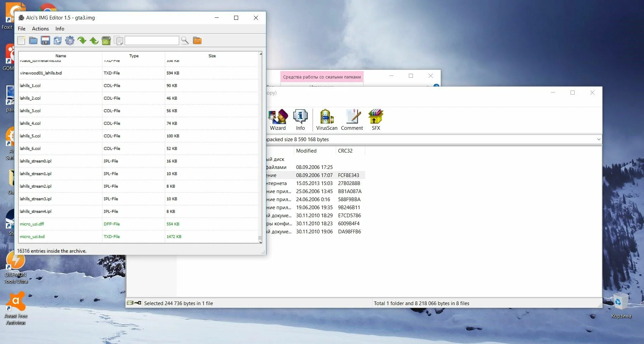Select the vinewood01_lahills.txd entry

tap(139, 73)
